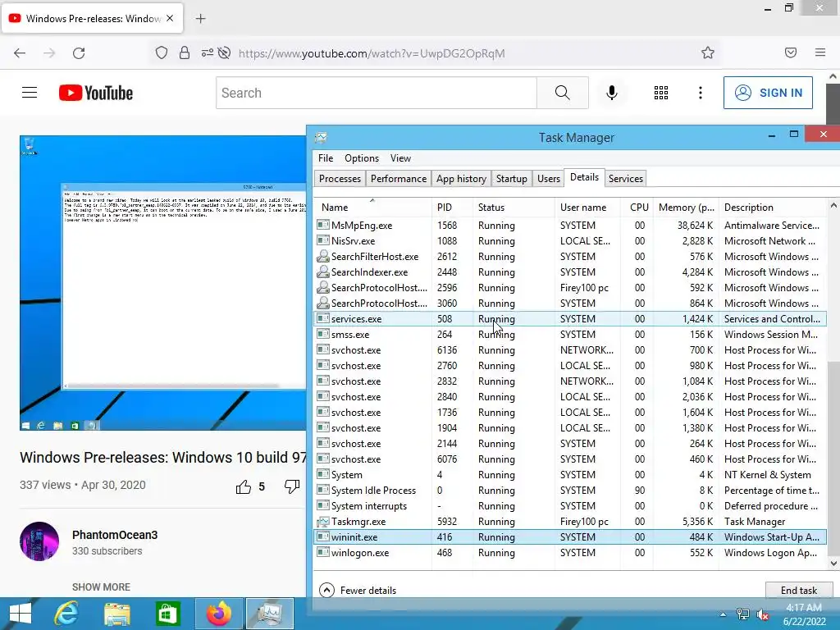
Task: Show hidden system tray icons
Action: (724, 614)
